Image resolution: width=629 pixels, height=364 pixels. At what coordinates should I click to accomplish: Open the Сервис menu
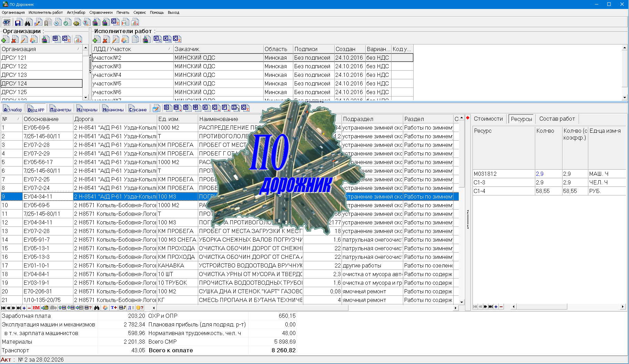pyautogui.click(x=140, y=12)
